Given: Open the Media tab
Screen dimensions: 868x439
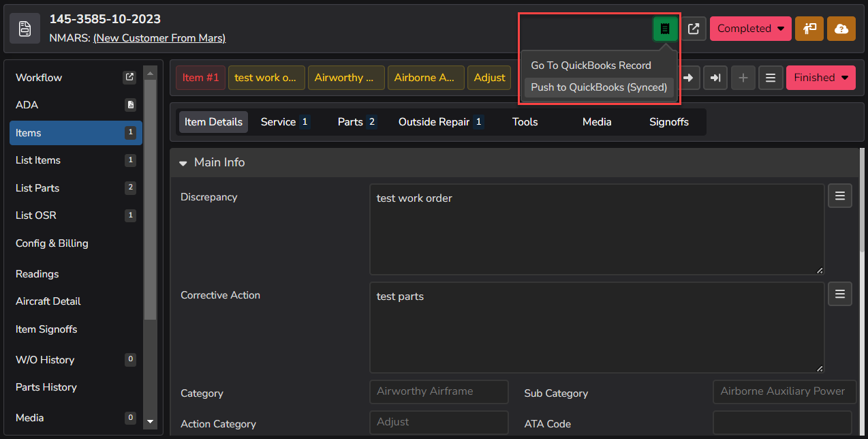Looking at the screenshot, I should click(x=597, y=122).
